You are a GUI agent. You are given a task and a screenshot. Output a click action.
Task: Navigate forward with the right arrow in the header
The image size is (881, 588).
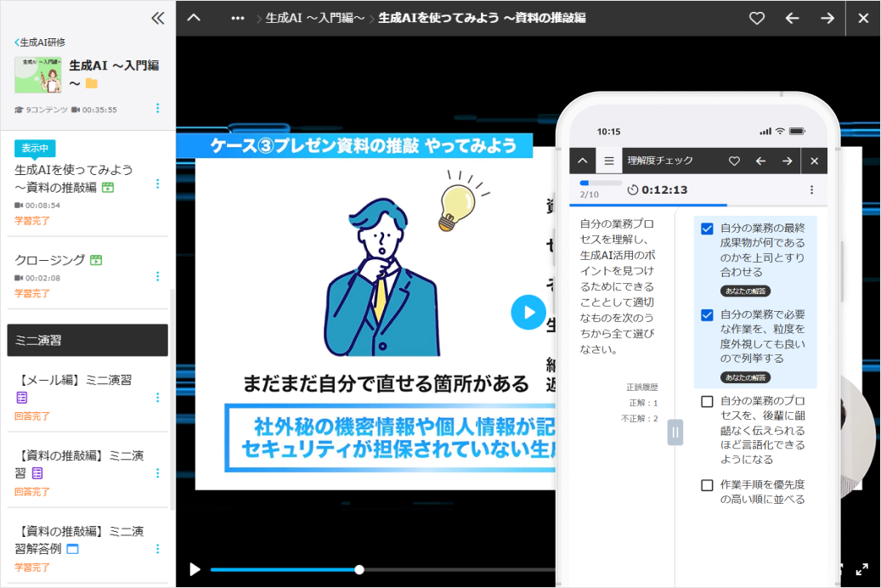pos(826,17)
